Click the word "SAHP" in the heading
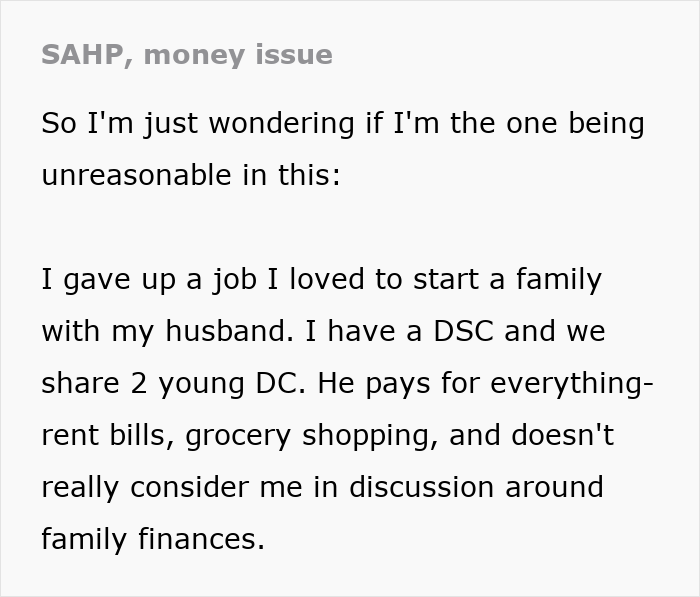The width and height of the screenshot is (700, 597). pos(82,55)
